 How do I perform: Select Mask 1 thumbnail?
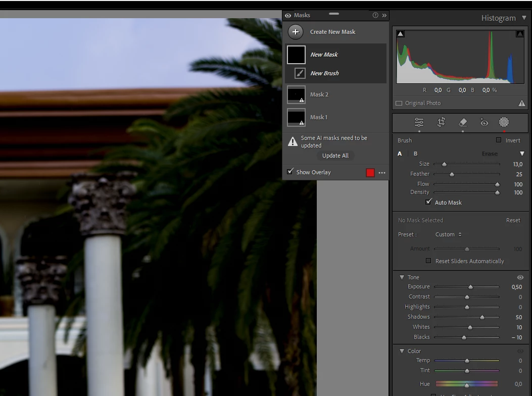coord(296,117)
